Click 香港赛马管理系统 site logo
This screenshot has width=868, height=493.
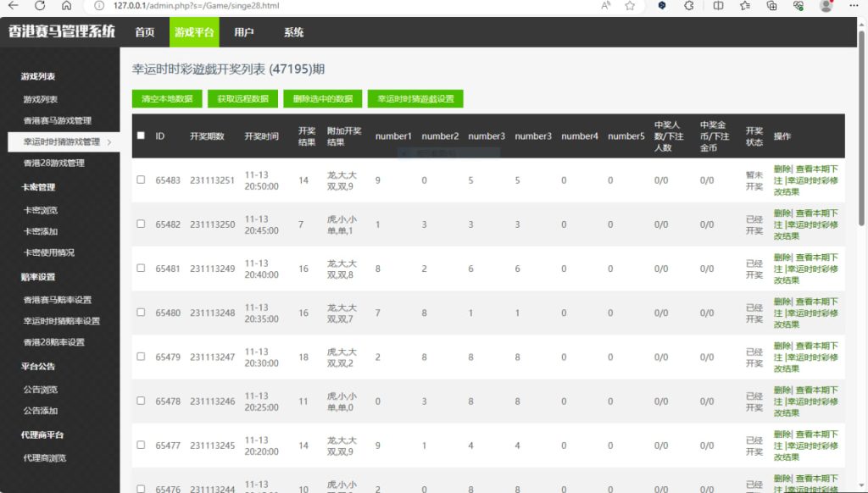tap(61, 31)
